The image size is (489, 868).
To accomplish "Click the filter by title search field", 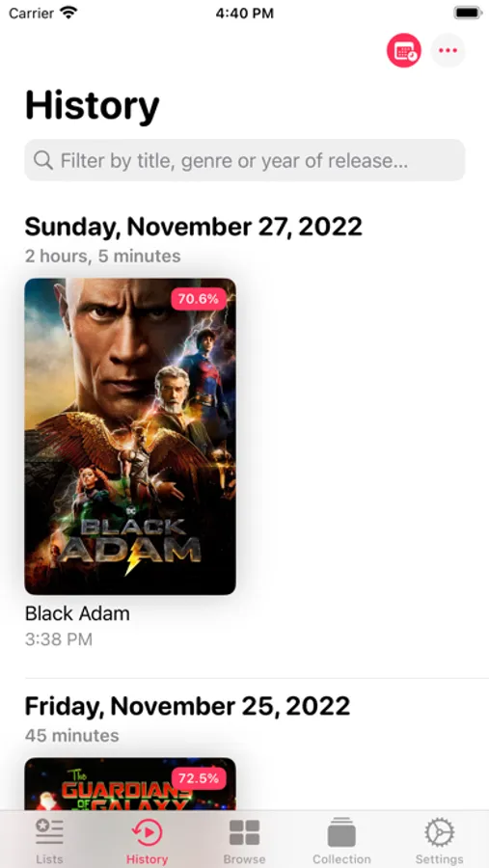I will pos(244,160).
